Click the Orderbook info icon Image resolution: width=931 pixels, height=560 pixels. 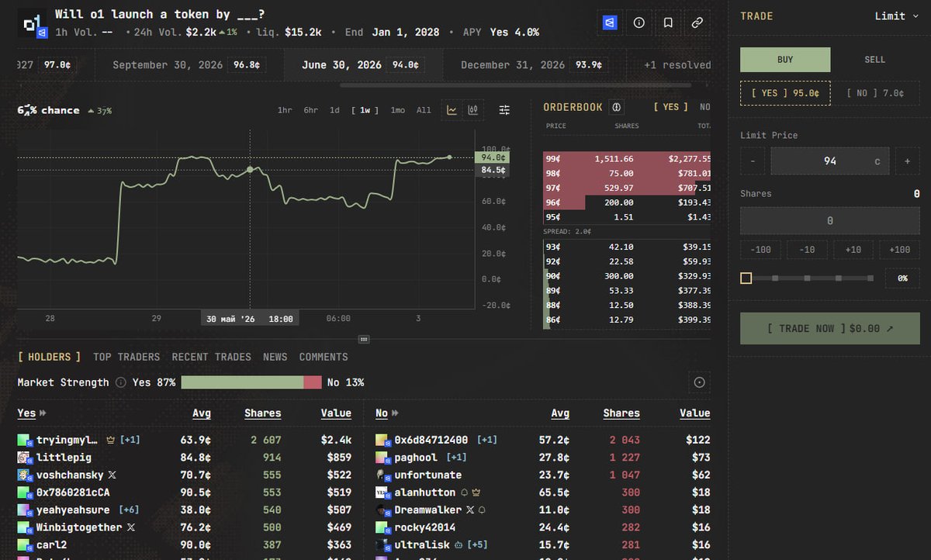[616, 107]
